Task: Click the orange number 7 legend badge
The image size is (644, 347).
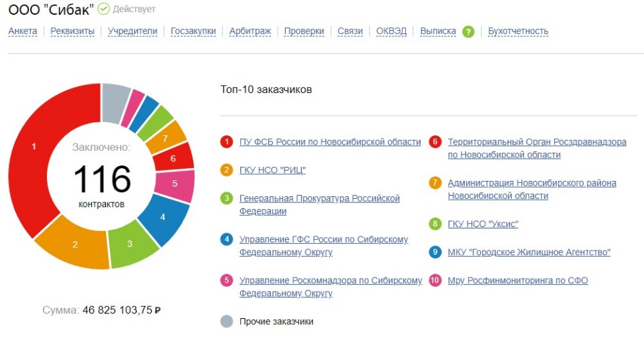Action: [435, 183]
